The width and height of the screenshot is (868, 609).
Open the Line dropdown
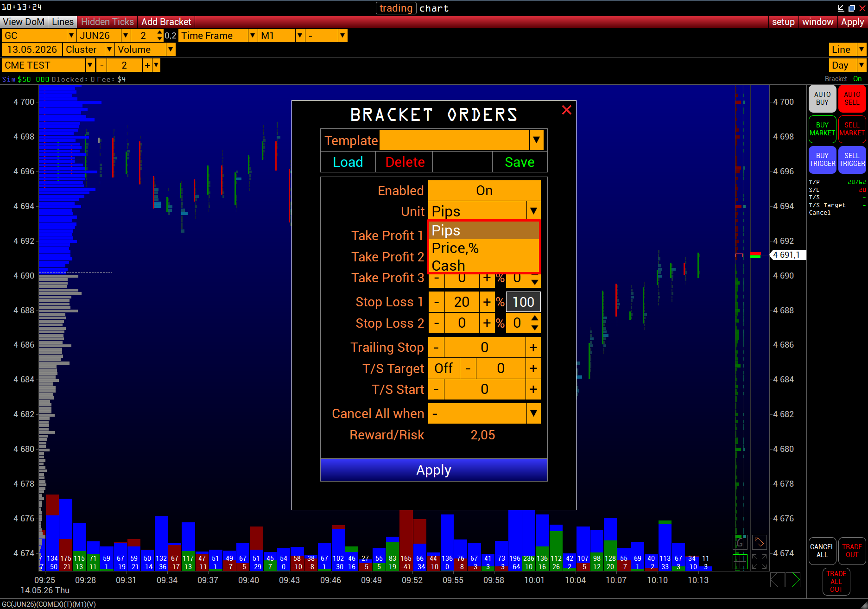click(862, 50)
